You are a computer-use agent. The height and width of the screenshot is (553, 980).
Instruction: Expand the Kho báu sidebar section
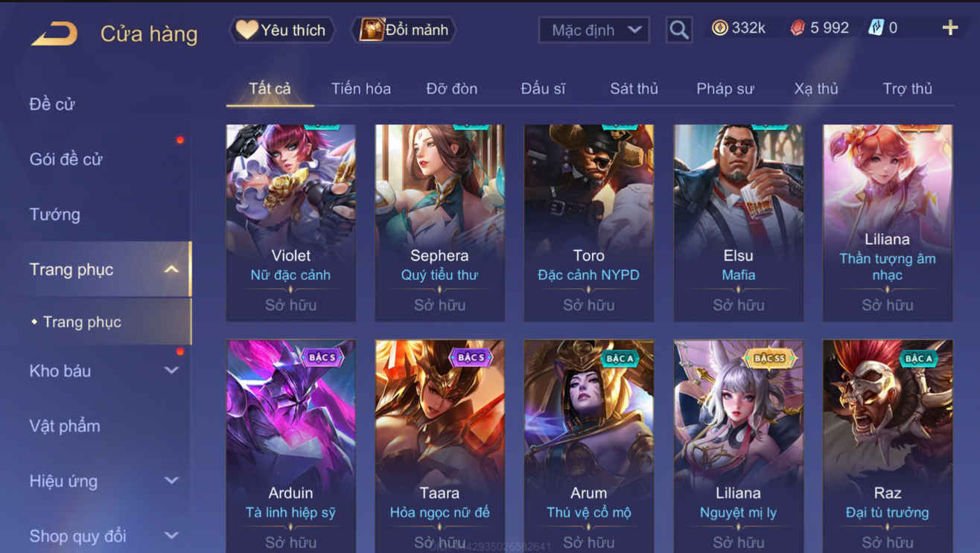pos(171,371)
